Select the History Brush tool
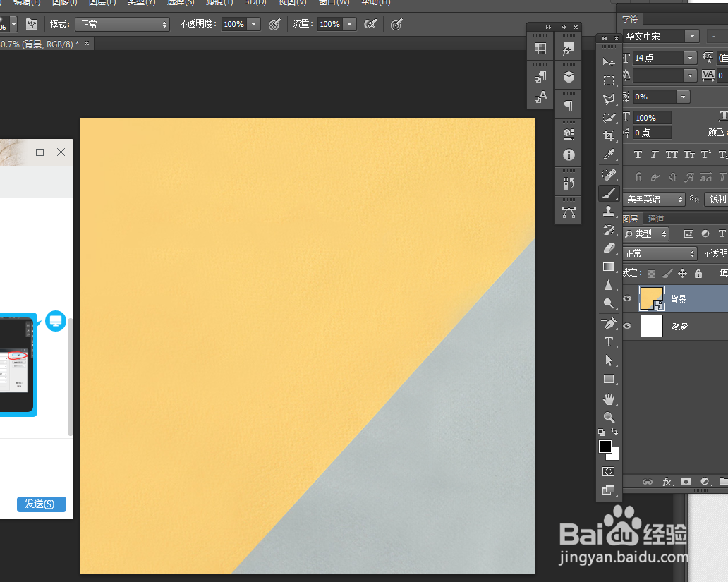Viewport: 728px width, 582px height. click(x=609, y=230)
